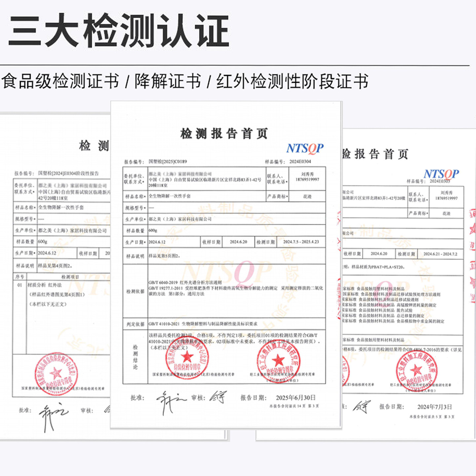Click phone number 18769519997 on right report
The image size is (476, 476).
447,198
